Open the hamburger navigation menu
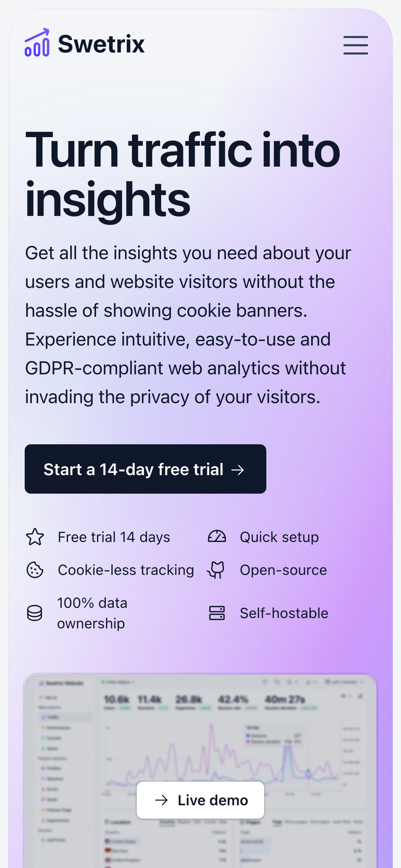Screen dimensions: 401x868 tap(355, 45)
